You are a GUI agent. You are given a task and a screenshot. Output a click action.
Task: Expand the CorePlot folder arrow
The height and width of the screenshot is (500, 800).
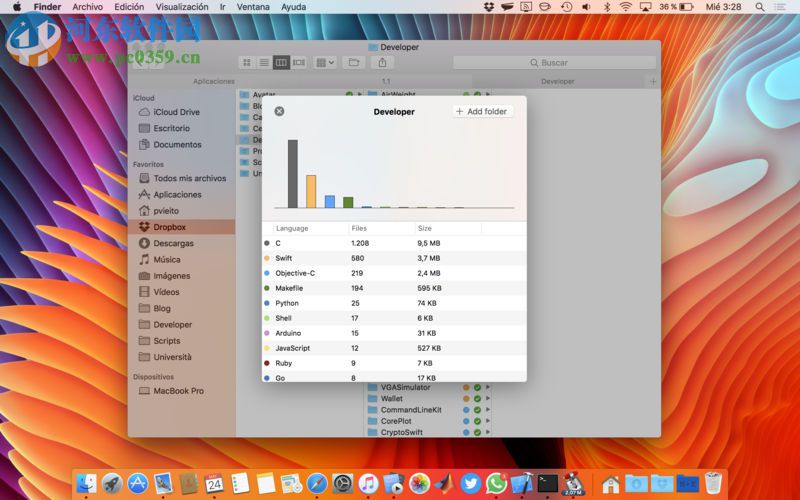tap(488, 421)
